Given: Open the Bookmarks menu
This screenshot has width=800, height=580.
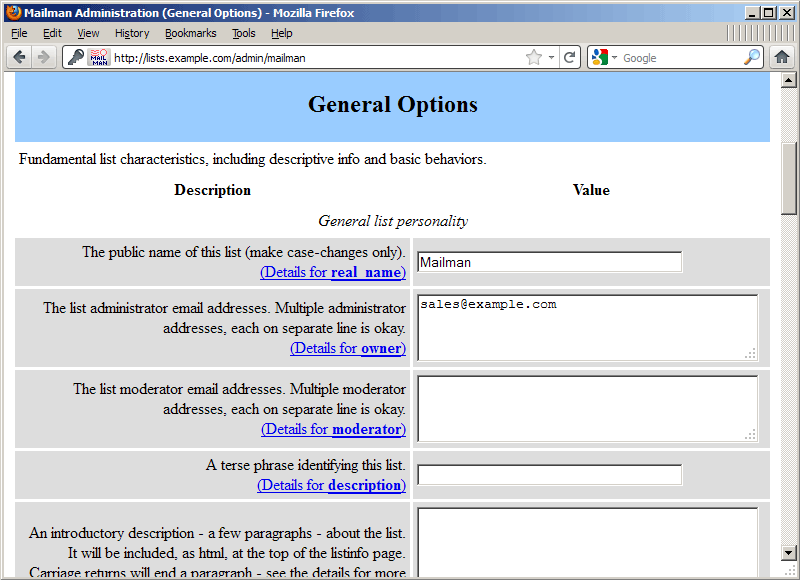Looking at the screenshot, I should pyautogui.click(x=190, y=33).
